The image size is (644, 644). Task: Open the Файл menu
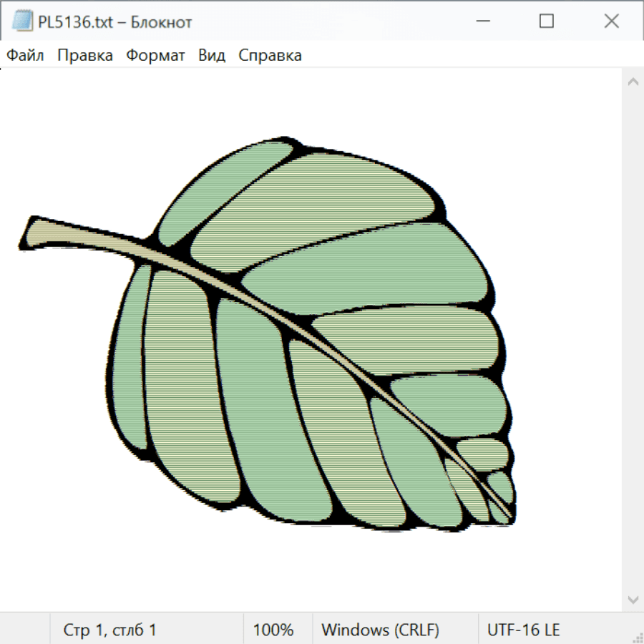26,56
